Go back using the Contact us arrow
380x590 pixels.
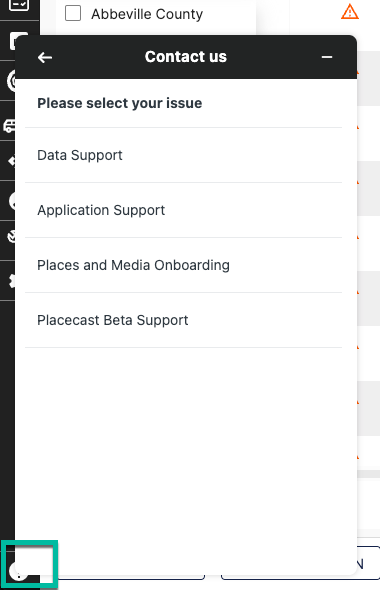tap(45, 58)
